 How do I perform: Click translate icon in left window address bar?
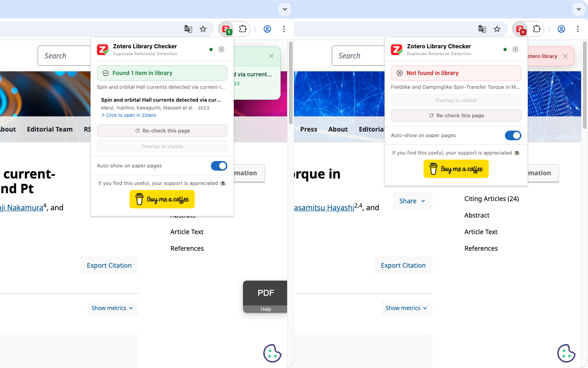(x=188, y=29)
